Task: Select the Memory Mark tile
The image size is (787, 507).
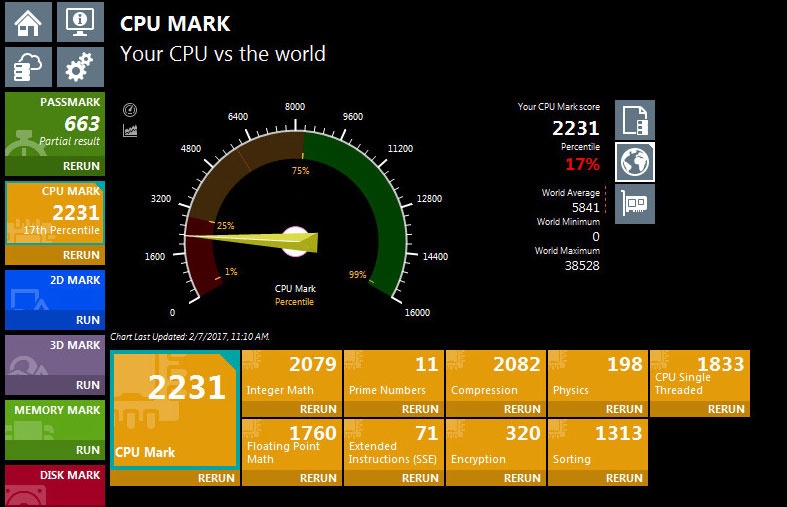Action: [55, 421]
